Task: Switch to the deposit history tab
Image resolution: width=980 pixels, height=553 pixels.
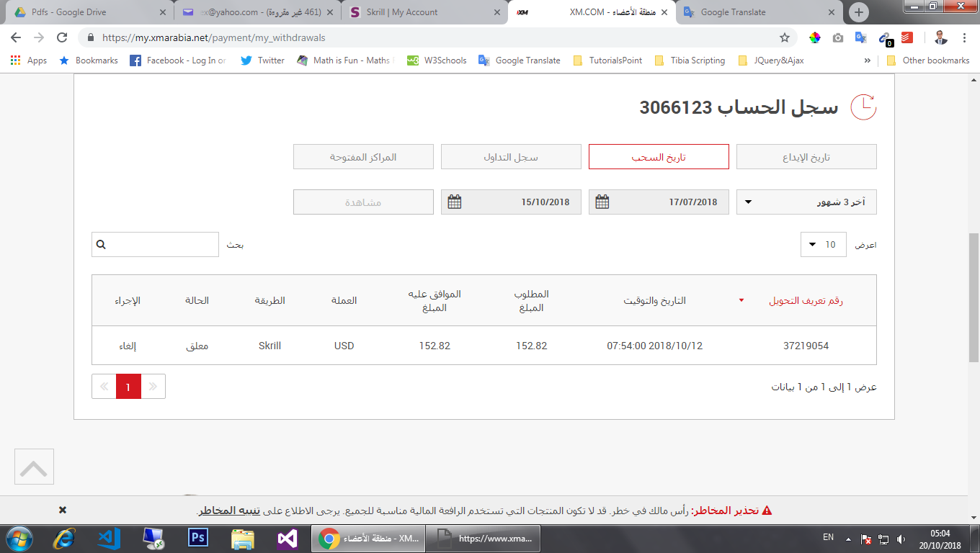Action: pyautogui.click(x=806, y=157)
